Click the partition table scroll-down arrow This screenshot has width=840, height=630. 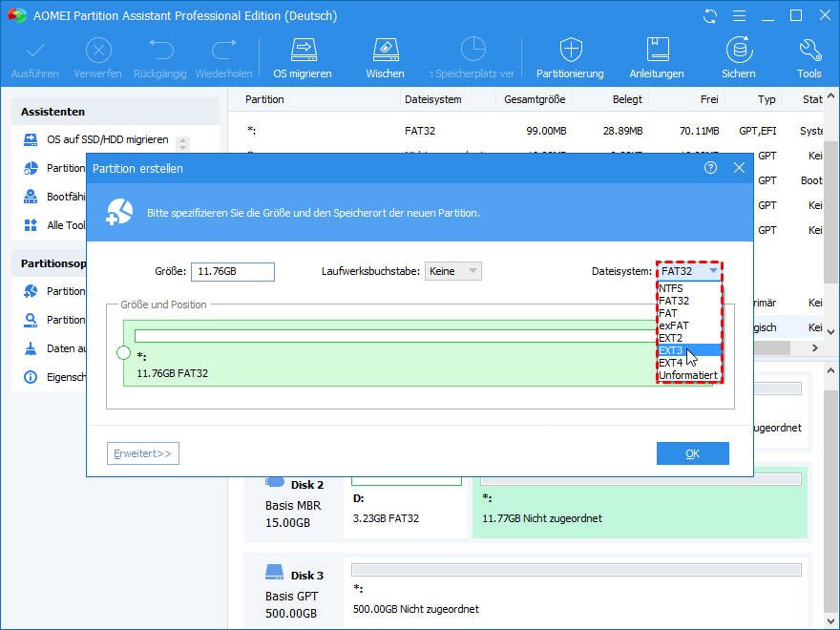pyautogui.click(x=830, y=332)
